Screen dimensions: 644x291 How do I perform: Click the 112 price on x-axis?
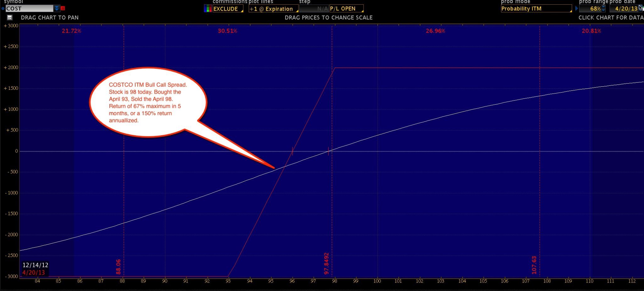click(x=632, y=281)
